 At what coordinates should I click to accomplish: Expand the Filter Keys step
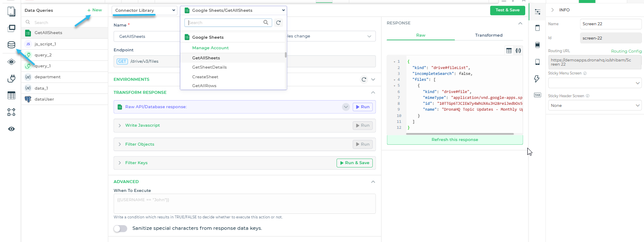120,162
